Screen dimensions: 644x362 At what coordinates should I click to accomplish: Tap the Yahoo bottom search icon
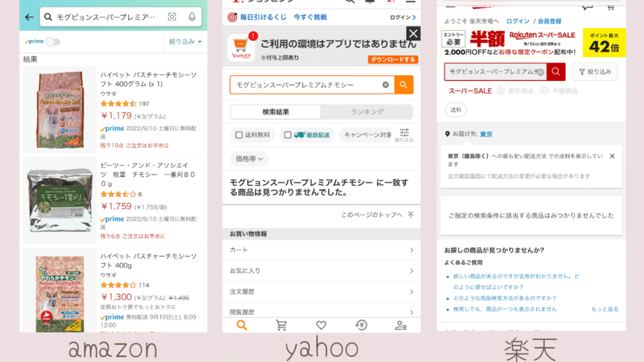[x=242, y=326]
